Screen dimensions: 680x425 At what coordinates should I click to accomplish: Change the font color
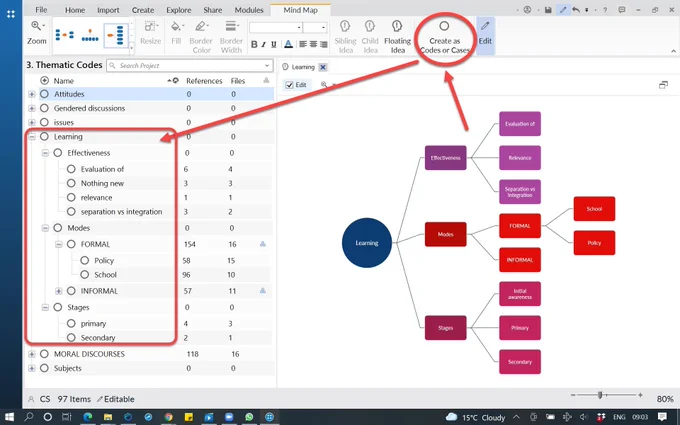(x=288, y=44)
